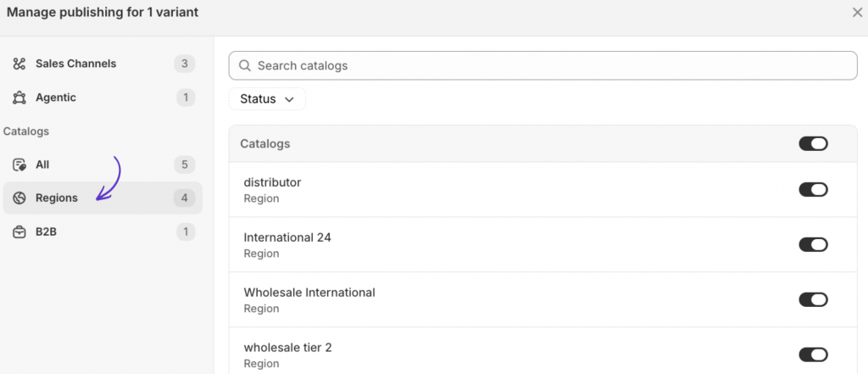Click the B2B briefcase icon

click(19, 232)
